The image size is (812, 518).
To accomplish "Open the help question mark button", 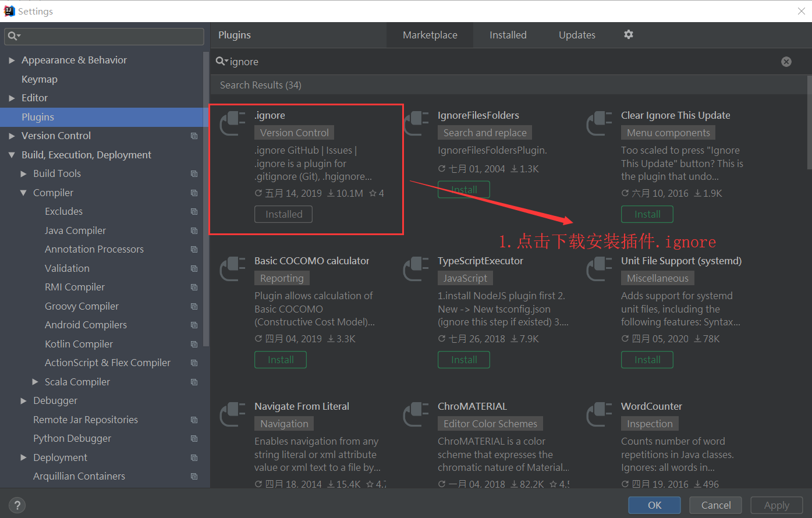I will click(x=17, y=505).
